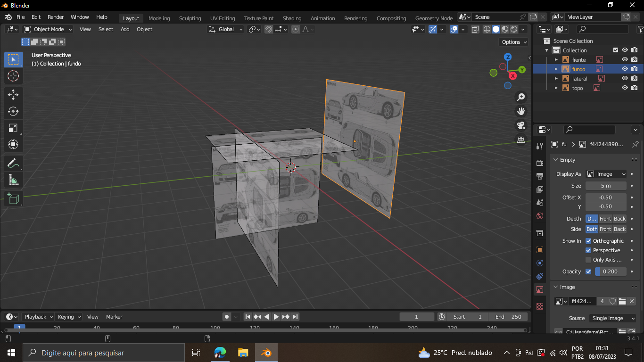Select the Annotate tool
Image resolution: width=644 pixels, height=362 pixels.
[x=13, y=164]
